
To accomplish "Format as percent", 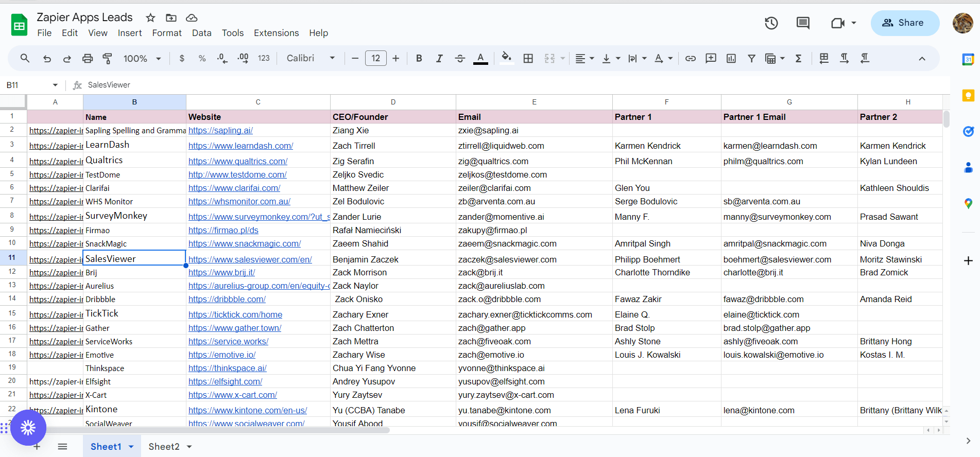I will tap(202, 58).
